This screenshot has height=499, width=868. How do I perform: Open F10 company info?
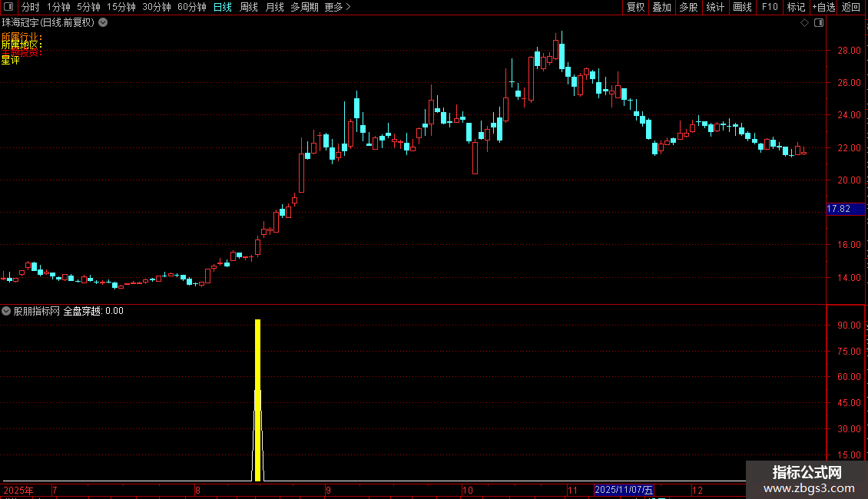[x=770, y=7]
